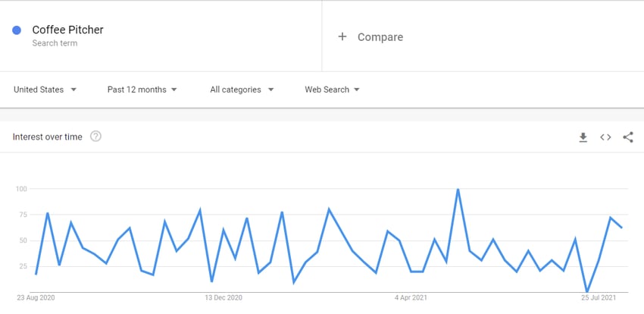The height and width of the screenshot is (314, 644).
Task: Expand the United States region dropdown
Action: point(45,89)
